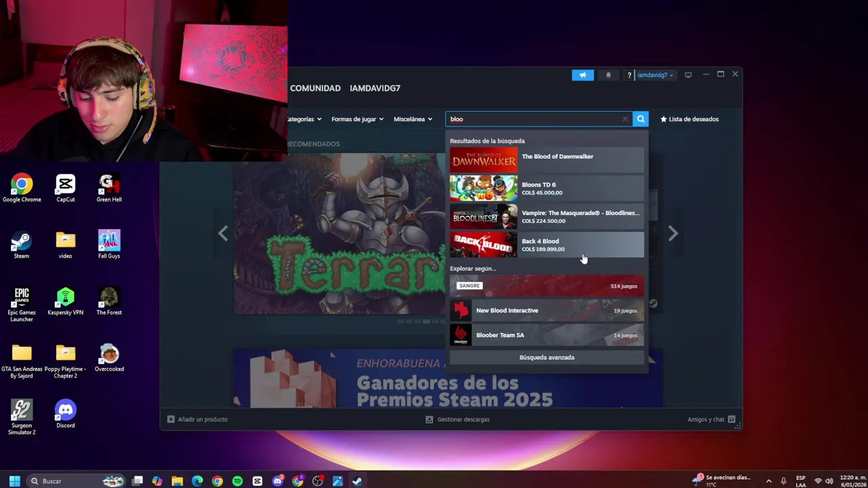Open the weather widget showing 11°C

[722, 481]
